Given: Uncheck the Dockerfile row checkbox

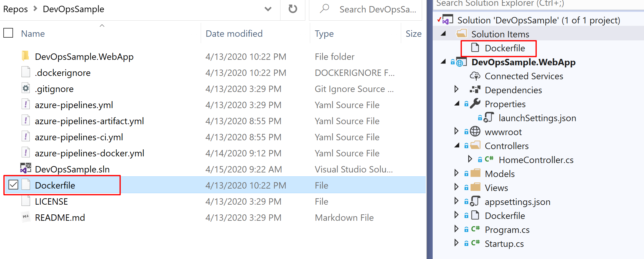Looking at the screenshot, I should coord(13,185).
